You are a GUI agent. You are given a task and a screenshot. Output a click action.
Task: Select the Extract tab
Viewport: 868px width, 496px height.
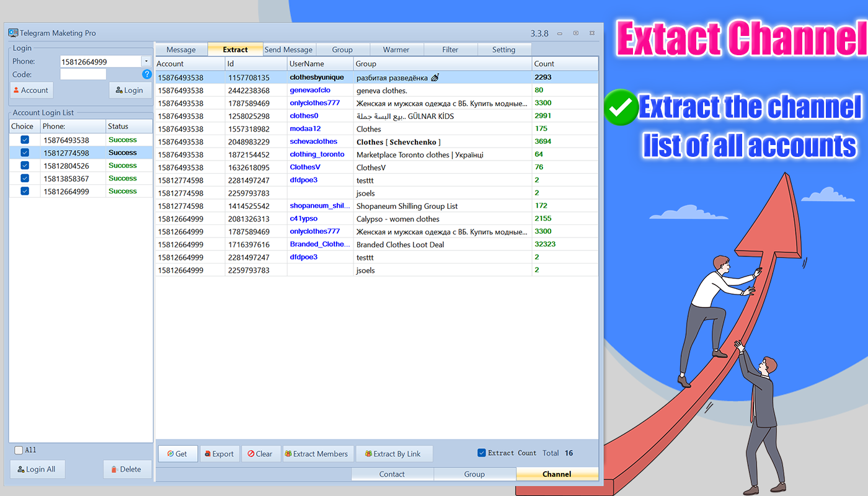click(235, 50)
